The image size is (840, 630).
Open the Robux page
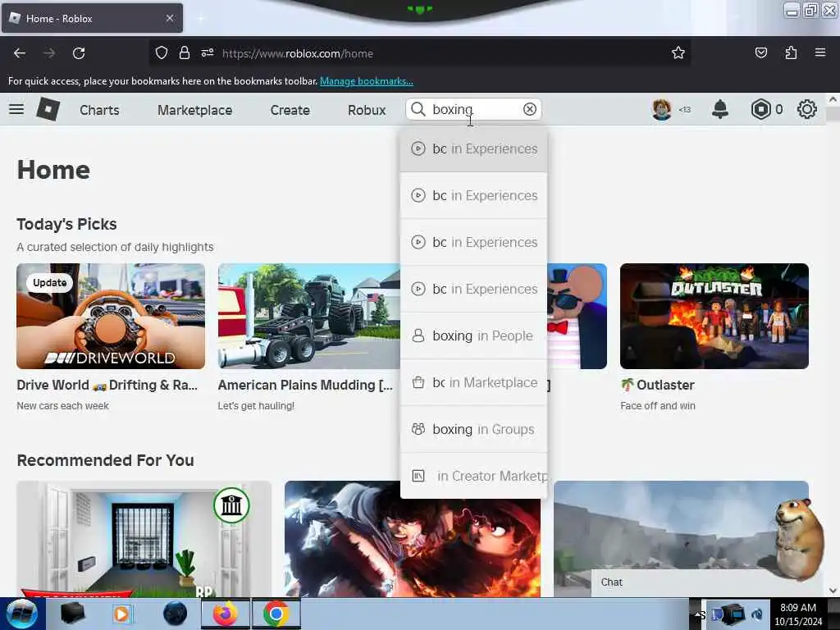tap(367, 110)
